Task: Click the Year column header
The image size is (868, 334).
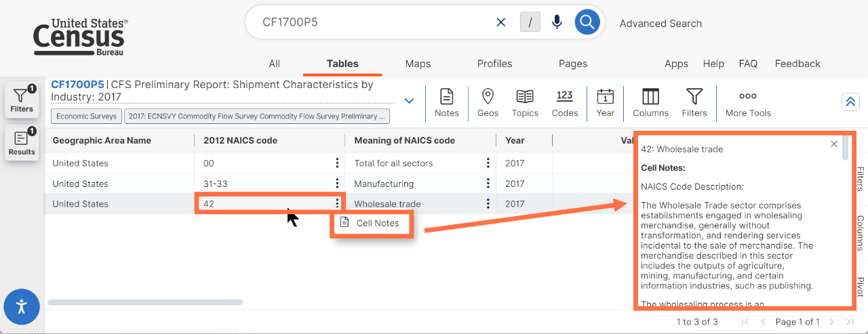Action: click(x=515, y=140)
